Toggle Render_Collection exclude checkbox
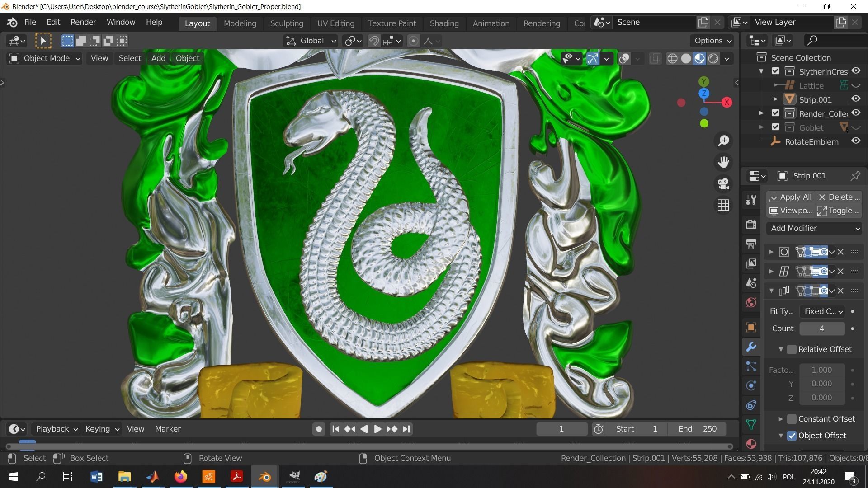Viewport: 868px width, 488px height. tap(775, 113)
